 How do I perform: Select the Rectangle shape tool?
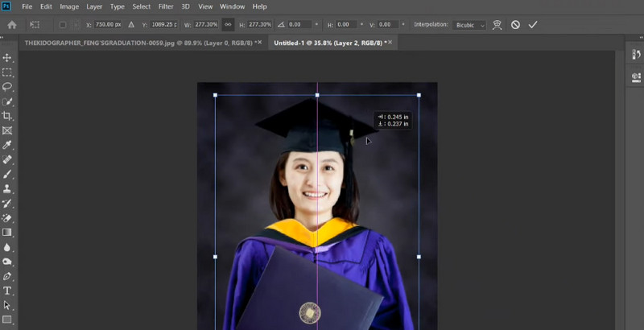(7, 320)
